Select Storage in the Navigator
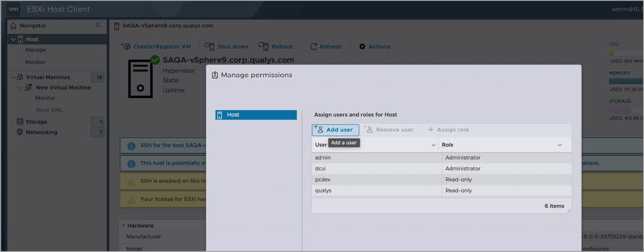This screenshot has width=644, height=252. [x=37, y=122]
